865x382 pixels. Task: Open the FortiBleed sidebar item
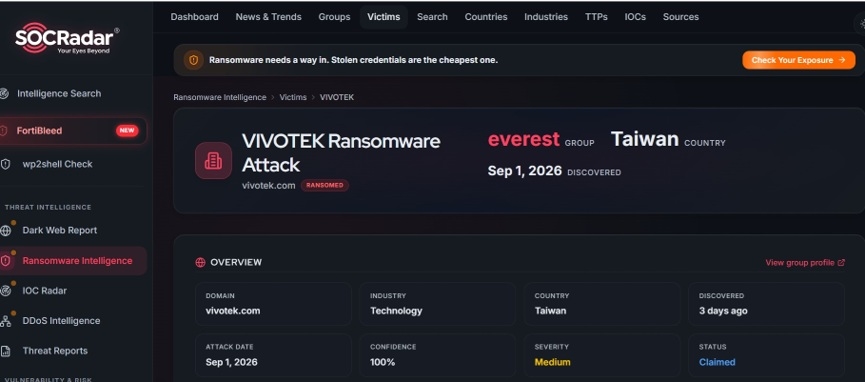click(73, 131)
